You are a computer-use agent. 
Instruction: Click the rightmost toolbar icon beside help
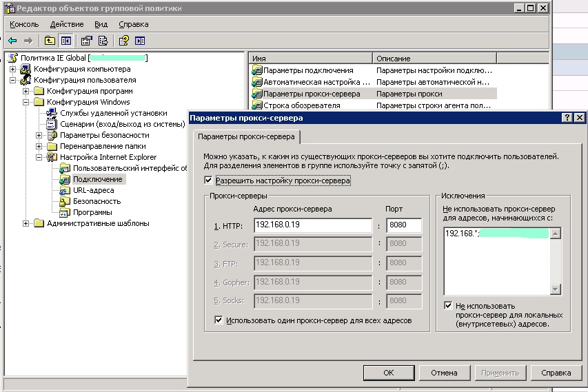(140, 41)
